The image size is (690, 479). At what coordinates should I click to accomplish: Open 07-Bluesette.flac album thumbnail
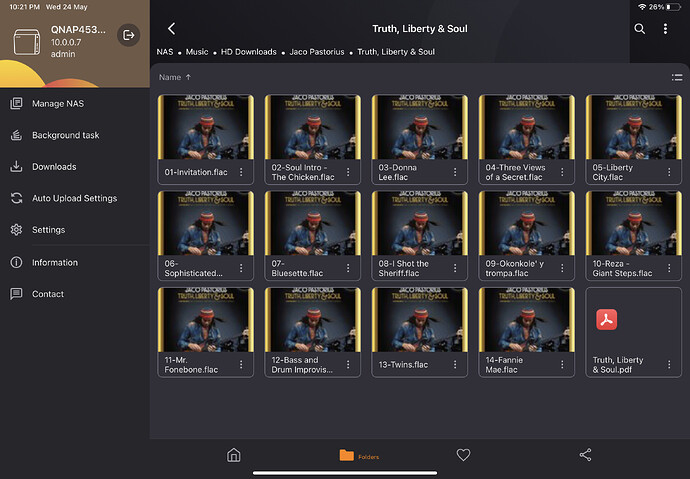point(313,223)
